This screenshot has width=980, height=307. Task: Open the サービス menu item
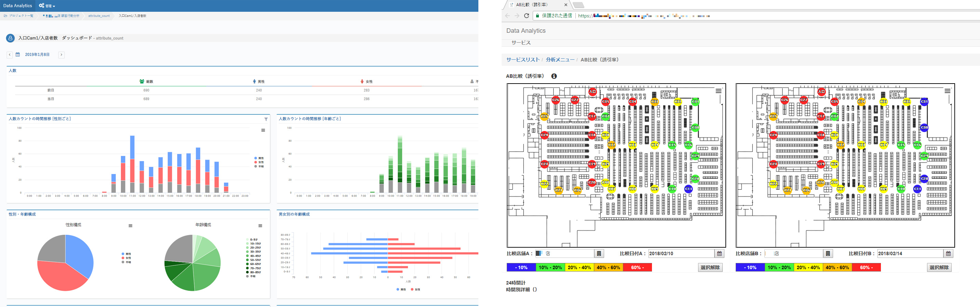(521, 43)
